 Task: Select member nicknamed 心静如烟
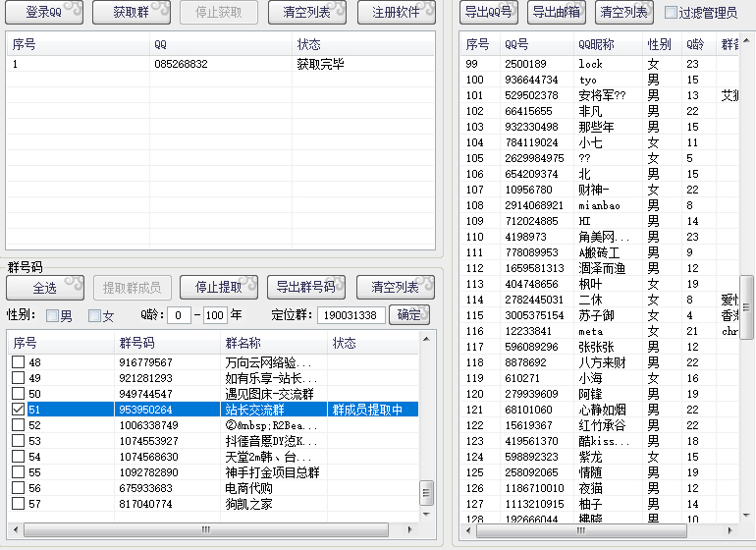click(602, 410)
